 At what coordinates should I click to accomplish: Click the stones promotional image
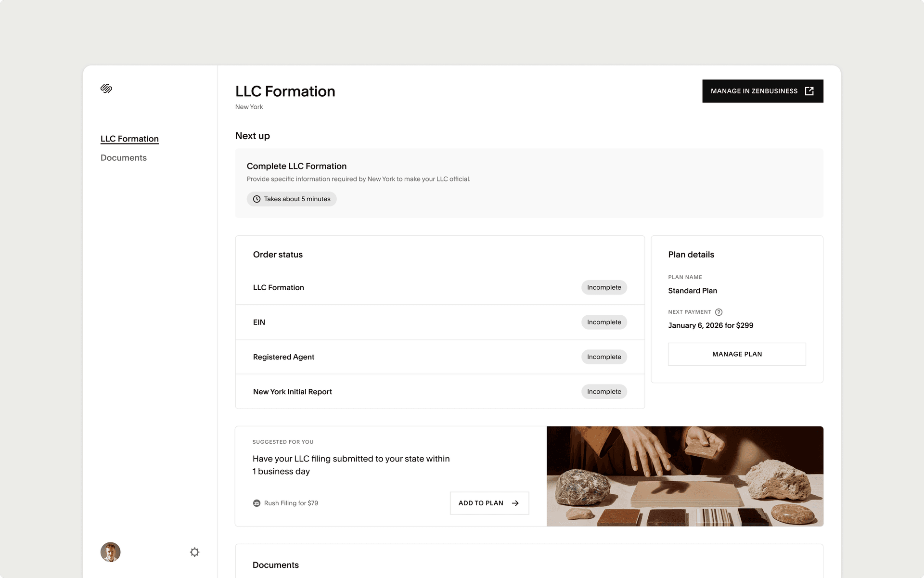(685, 476)
